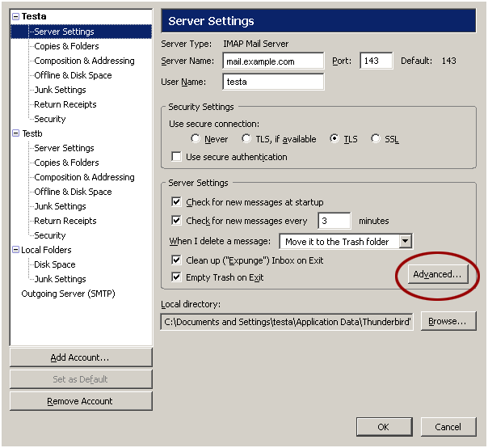Open Security under Testb
Viewport: 488px width, 448px height.
coord(50,235)
